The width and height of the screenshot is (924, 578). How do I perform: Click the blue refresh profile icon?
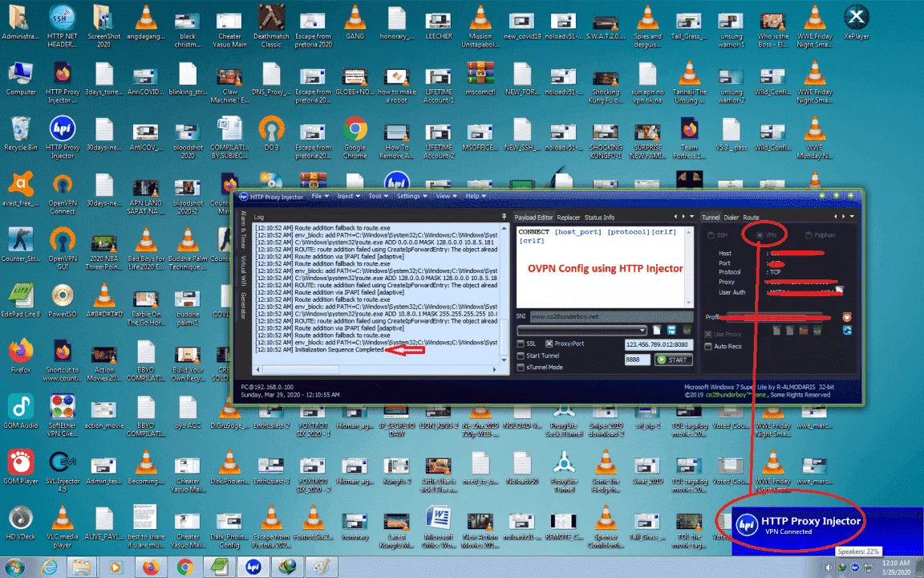(x=847, y=330)
